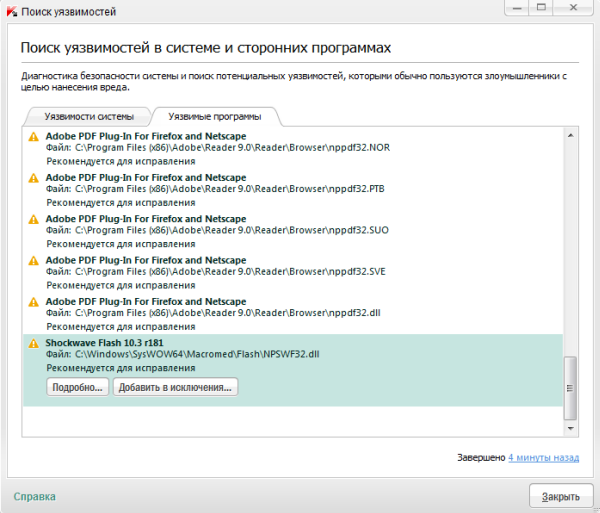600x513 pixels.
Task: Click warning icon beside nppdf32.SVE entry
Action: tap(34, 261)
